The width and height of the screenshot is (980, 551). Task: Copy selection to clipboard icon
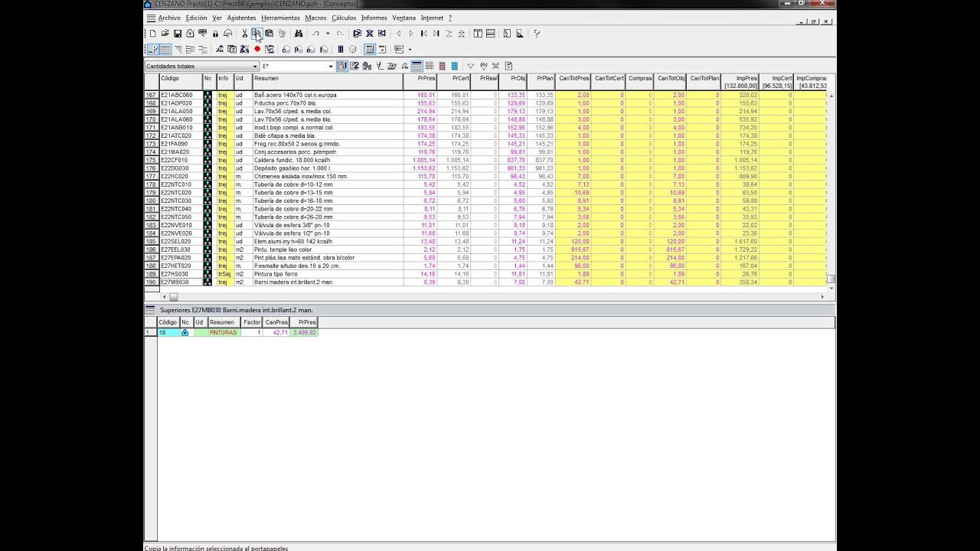(x=256, y=33)
